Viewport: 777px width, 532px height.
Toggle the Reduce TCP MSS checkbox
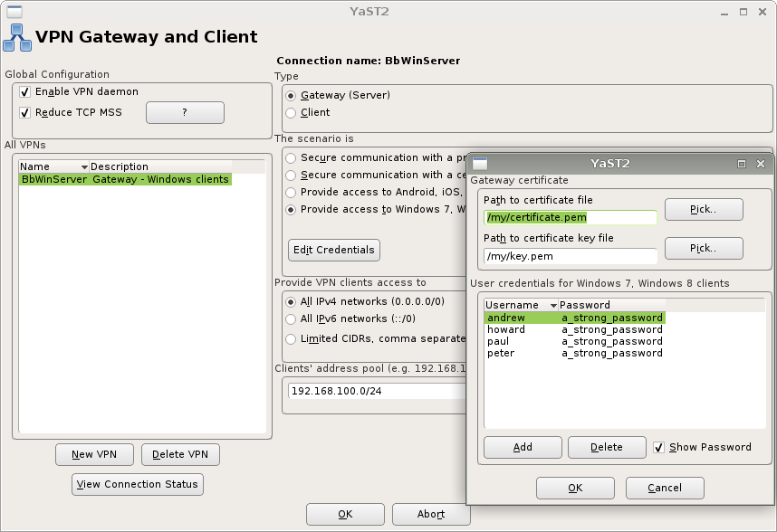[25, 113]
